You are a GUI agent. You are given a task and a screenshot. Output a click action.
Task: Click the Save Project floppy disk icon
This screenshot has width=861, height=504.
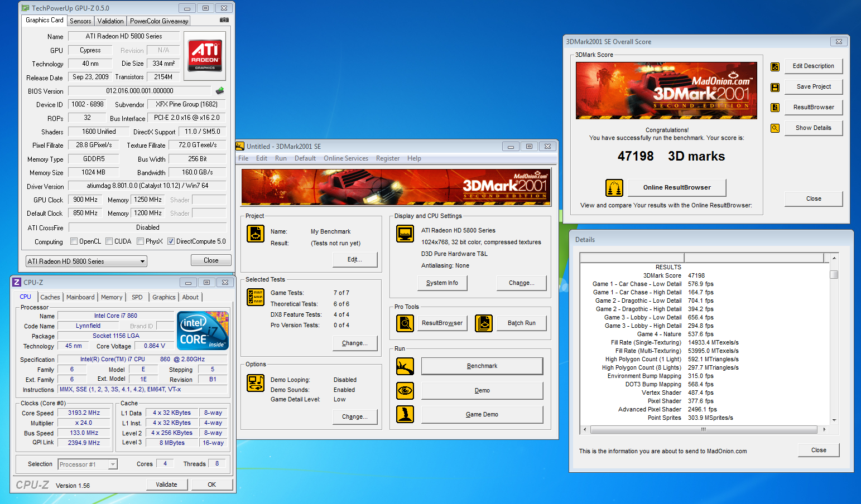[775, 88]
